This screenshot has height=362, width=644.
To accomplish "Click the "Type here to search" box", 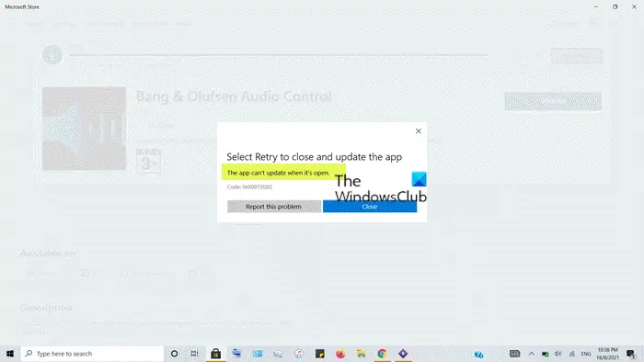I will (x=92, y=354).
